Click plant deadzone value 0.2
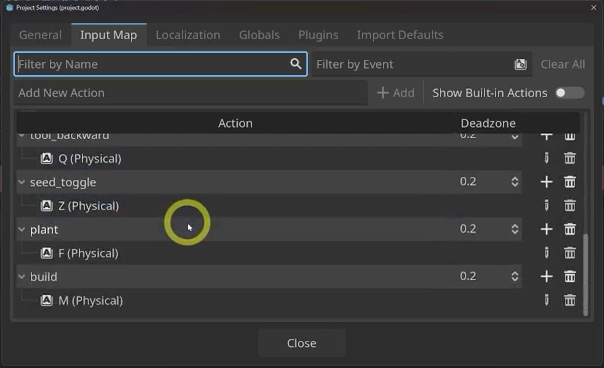The width and height of the screenshot is (604, 368). [x=468, y=229]
